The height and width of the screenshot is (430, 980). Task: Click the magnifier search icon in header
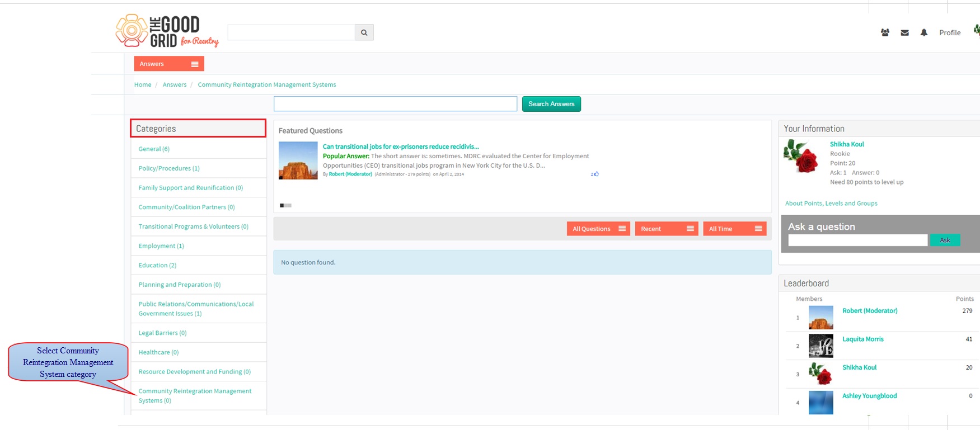click(364, 32)
